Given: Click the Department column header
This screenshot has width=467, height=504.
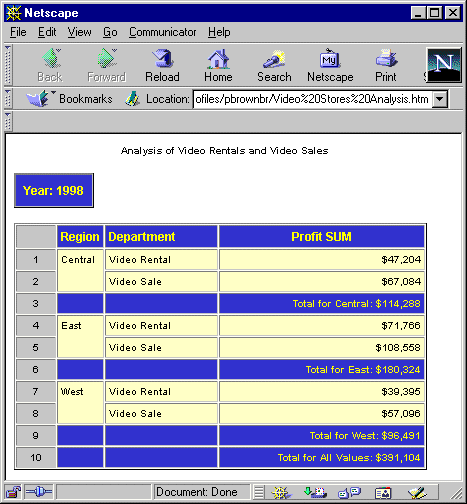Looking at the screenshot, I should coord(161,237).
